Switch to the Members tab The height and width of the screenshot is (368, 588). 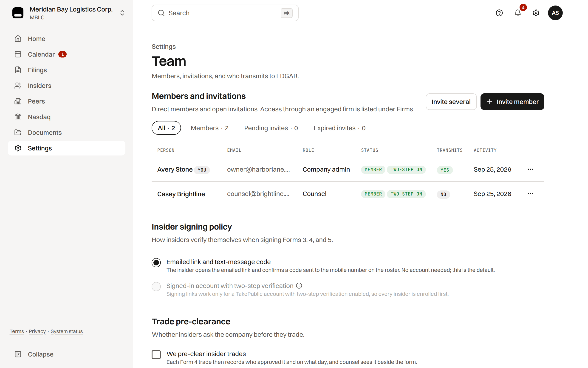tap(209, 128)
